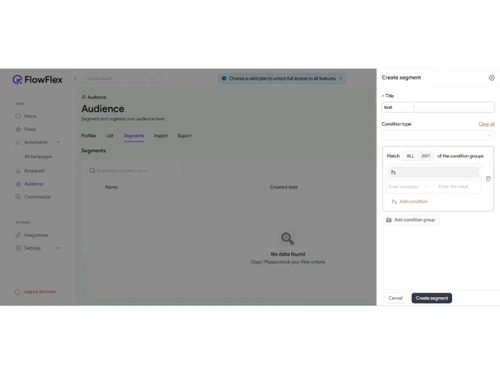Click the Audience breadcrumb
500x375 pixels.
click(94, 97)
